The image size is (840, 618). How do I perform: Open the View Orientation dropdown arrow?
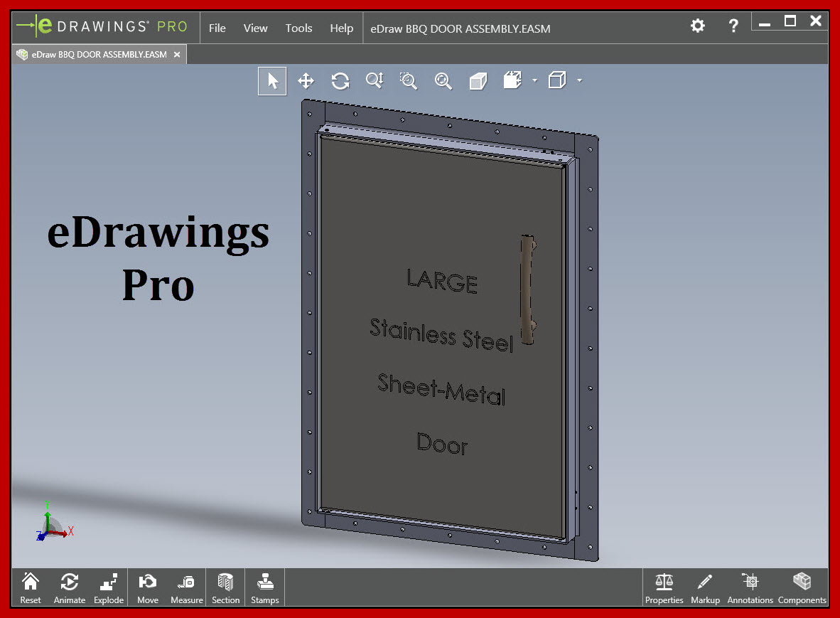(534, 80)
